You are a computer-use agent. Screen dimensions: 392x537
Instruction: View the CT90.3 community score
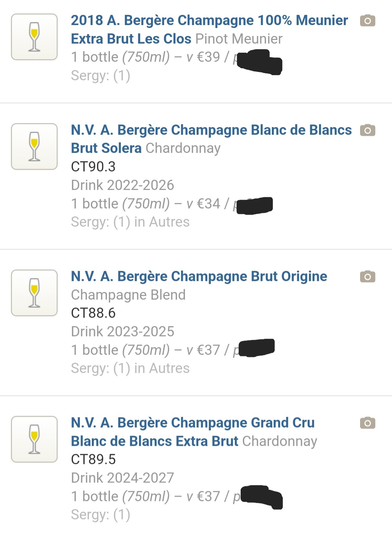[x=93, y=167]
